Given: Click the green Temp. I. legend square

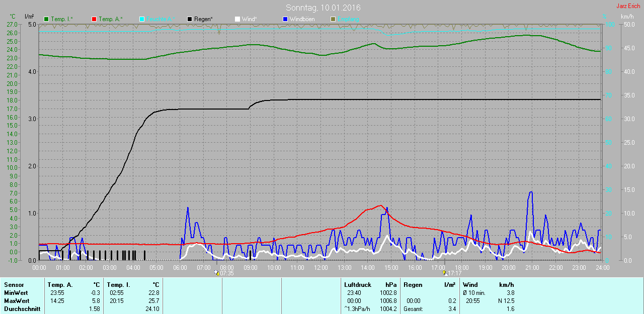Looking at the screenshot, I should [47, 19].
